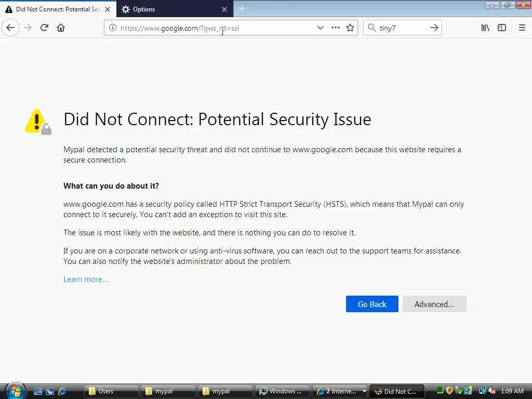The image size is (532, 399).
Task: Open the home page via house icon
Action: (61, 28)
